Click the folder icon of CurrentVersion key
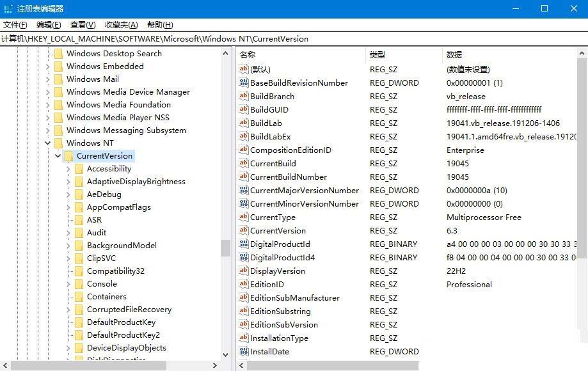This screenshot has width=588, height=371. click(x=68, y=156)
